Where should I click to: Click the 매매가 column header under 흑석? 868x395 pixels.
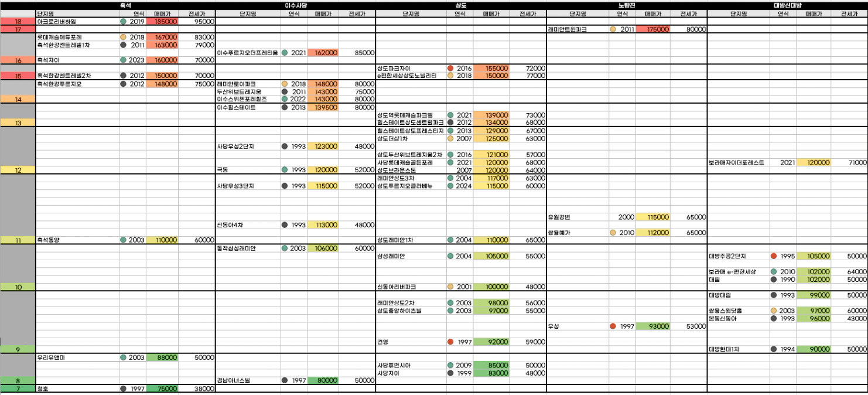coord(162,13)
